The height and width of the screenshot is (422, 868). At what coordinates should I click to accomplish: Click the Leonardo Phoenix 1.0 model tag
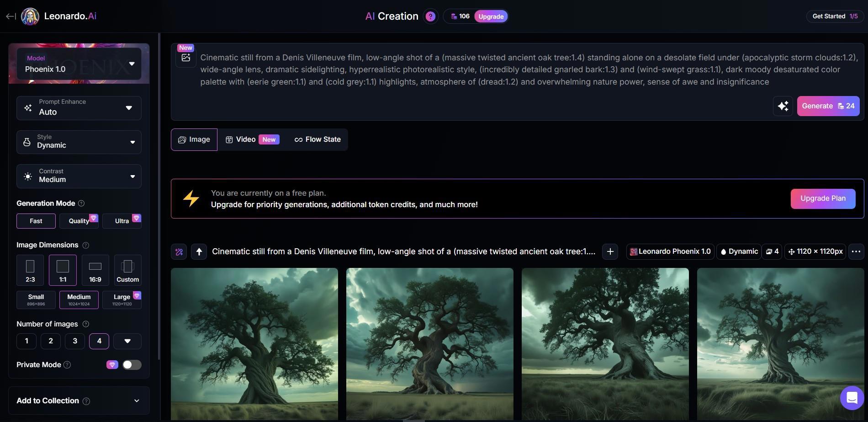point(670,251)
